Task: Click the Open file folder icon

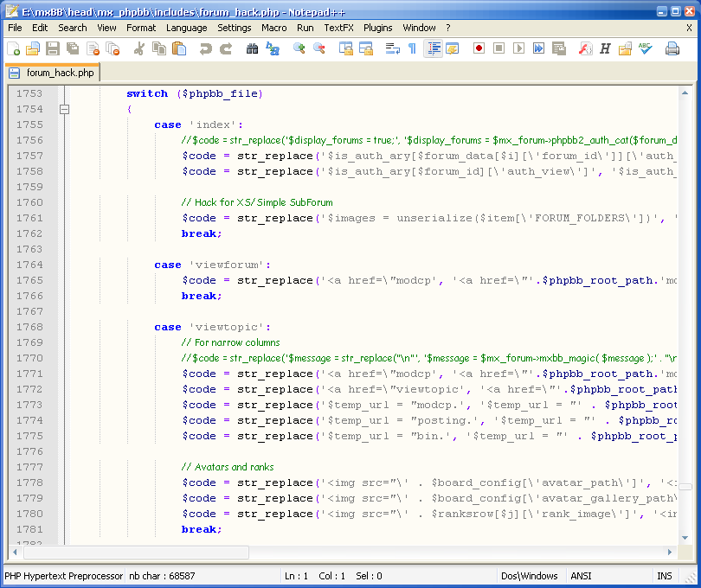Action: point(33,48)
